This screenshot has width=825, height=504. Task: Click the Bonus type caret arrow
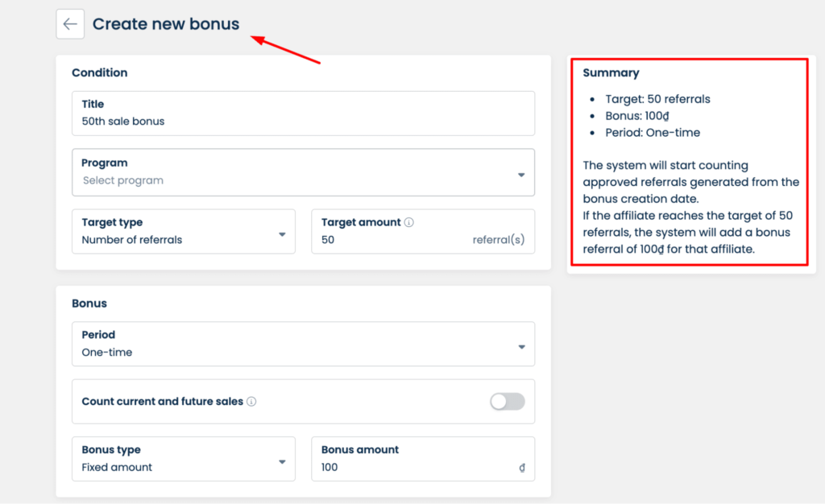pos(282,462)
